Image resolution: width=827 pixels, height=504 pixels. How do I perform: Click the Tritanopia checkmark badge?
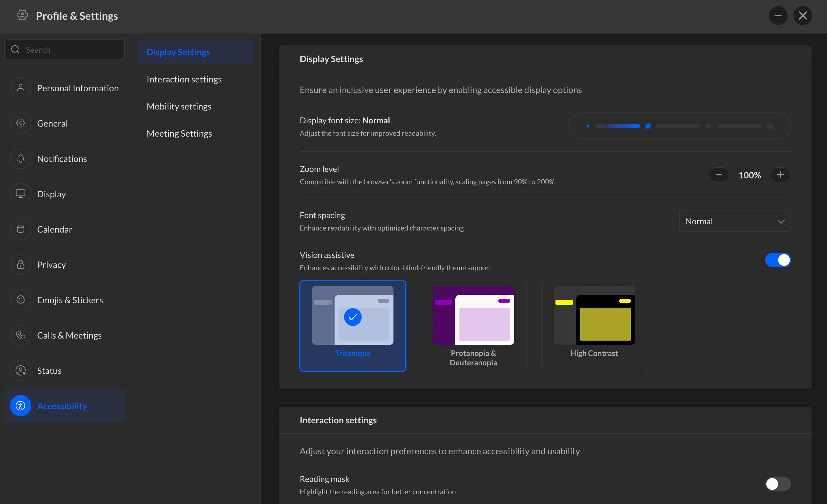[353, 317]
